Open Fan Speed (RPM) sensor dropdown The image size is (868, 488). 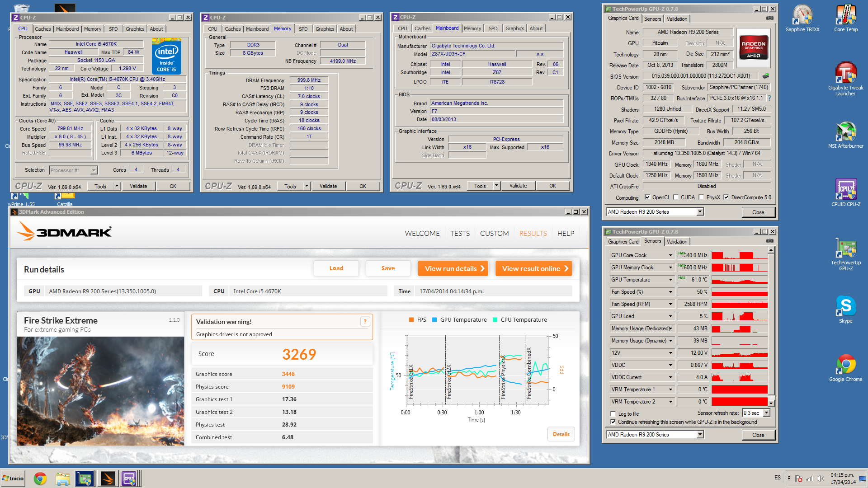point(670,304)
